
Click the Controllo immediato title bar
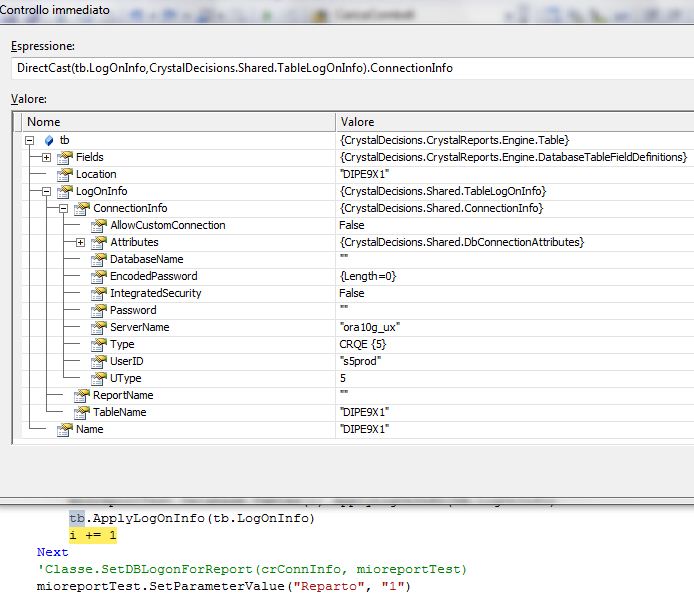pos(347,11)
